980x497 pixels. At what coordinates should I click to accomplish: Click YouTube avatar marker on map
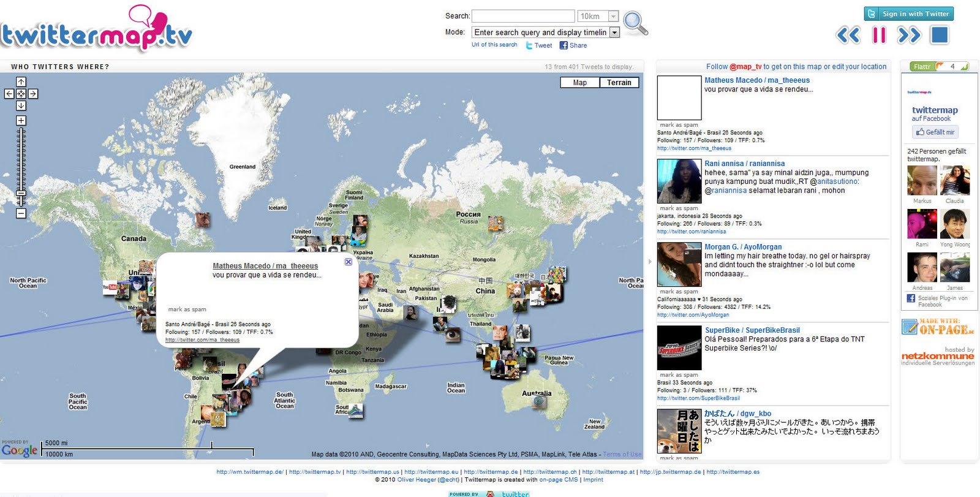(110, 286)
